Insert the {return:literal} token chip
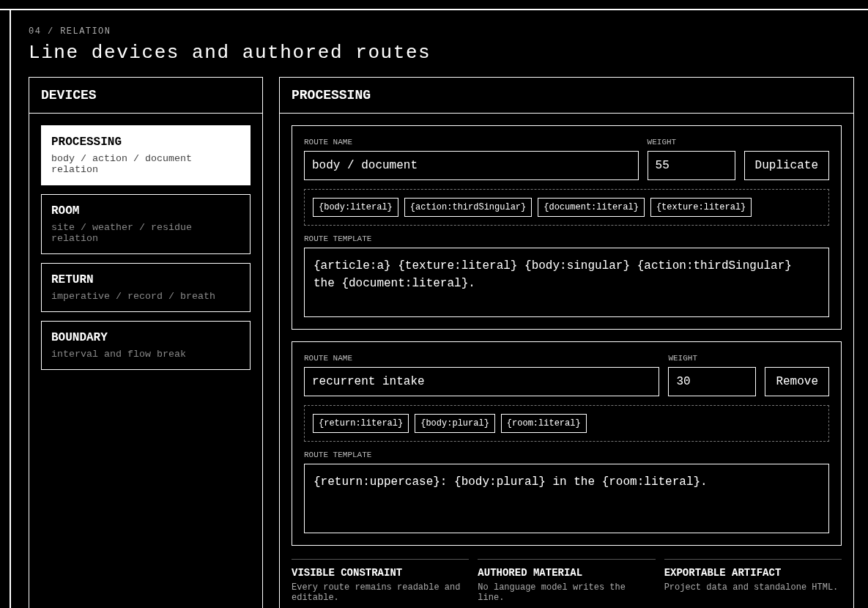The width and height of the screenshot is (868, 608). [x=360, y=423]
